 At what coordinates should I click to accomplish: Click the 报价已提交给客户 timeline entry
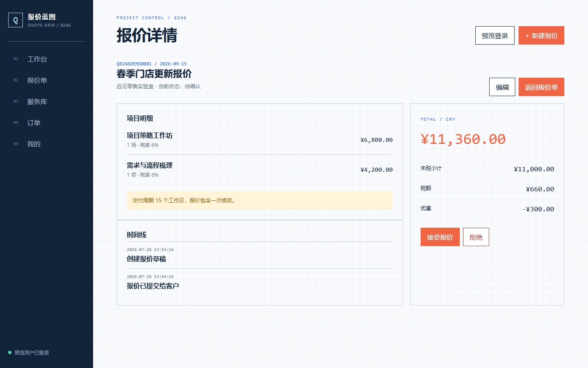click(153, 286)
